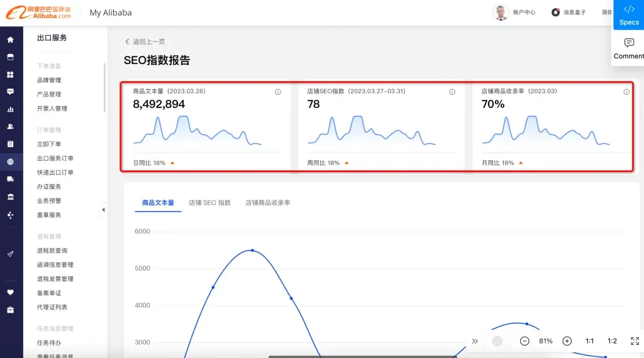
Task: Click the bar chart icon in sidebar
Action: [x=10, y=109]
